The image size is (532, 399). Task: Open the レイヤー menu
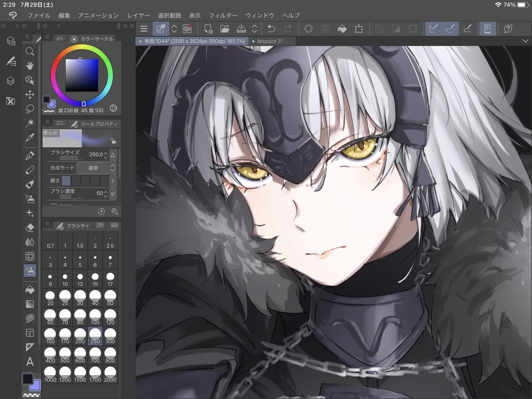pos(138,16)
